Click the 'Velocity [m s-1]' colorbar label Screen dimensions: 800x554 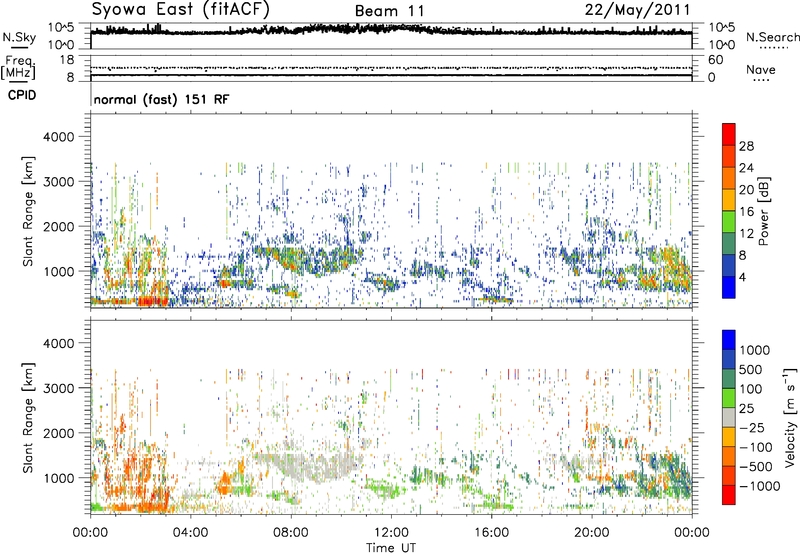790,417
